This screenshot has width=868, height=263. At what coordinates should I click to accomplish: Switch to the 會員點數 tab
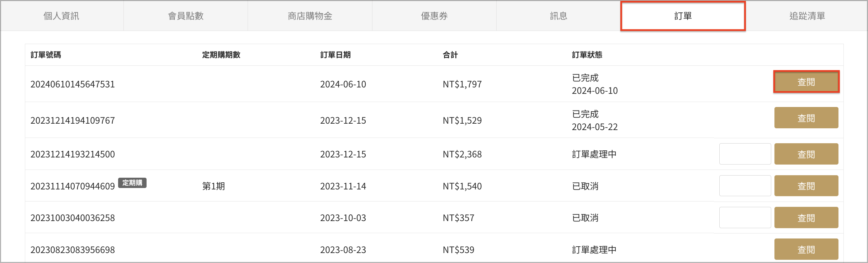click(186, 16)
